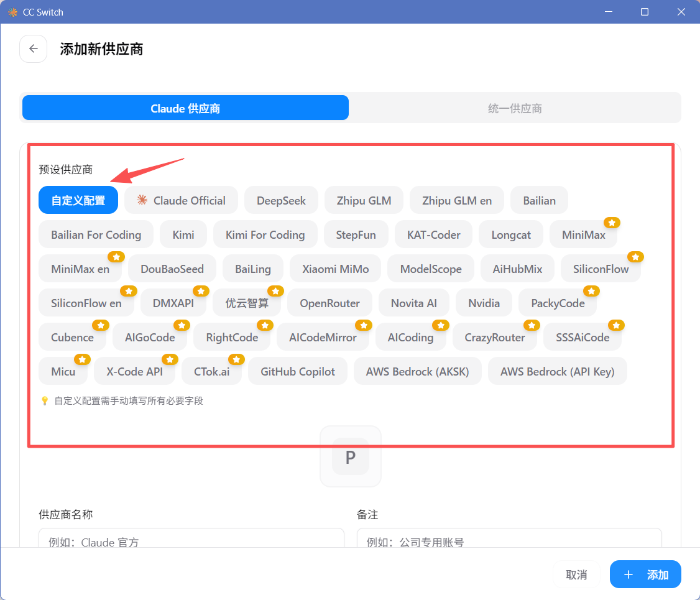Image resolution: width=700 pixels, height=600 pixels.
Task: Pick the CrazyRouter preset
Action: click(495, 337)
